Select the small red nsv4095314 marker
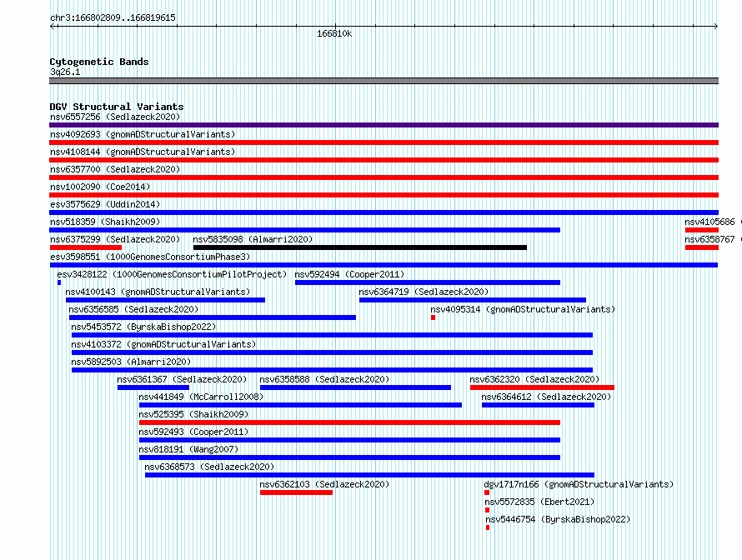This screenshot has height=560, width=742. 433,317
